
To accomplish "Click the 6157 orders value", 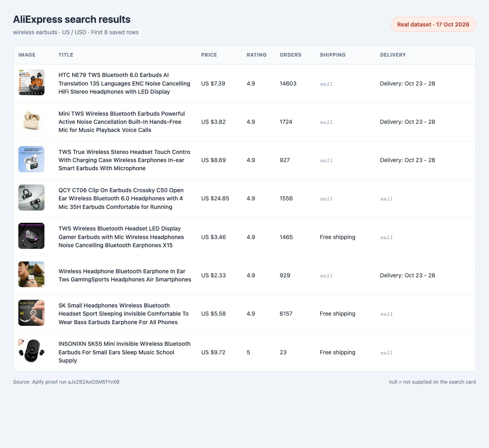I will (286, 314).
